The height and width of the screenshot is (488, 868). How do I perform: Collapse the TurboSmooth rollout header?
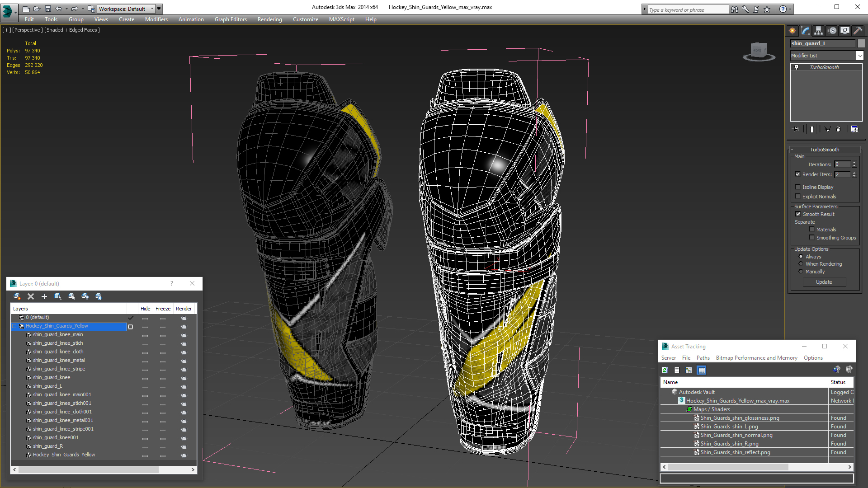(x=824, y=150)
